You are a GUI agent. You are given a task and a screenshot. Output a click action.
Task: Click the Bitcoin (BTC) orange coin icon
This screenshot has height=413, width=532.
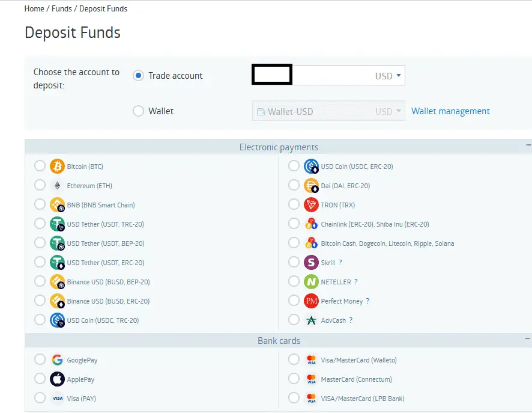pos(57,167)
